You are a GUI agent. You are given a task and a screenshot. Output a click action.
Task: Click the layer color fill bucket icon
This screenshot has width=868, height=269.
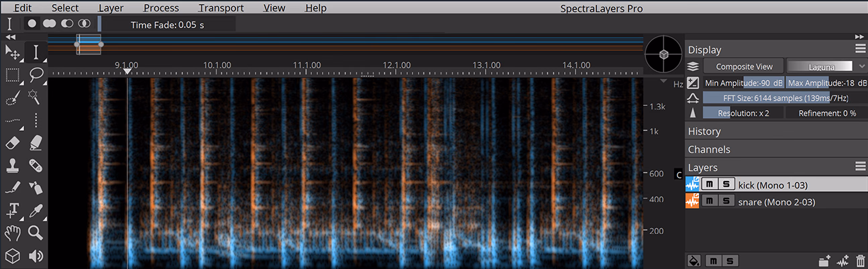click(694, 260)
